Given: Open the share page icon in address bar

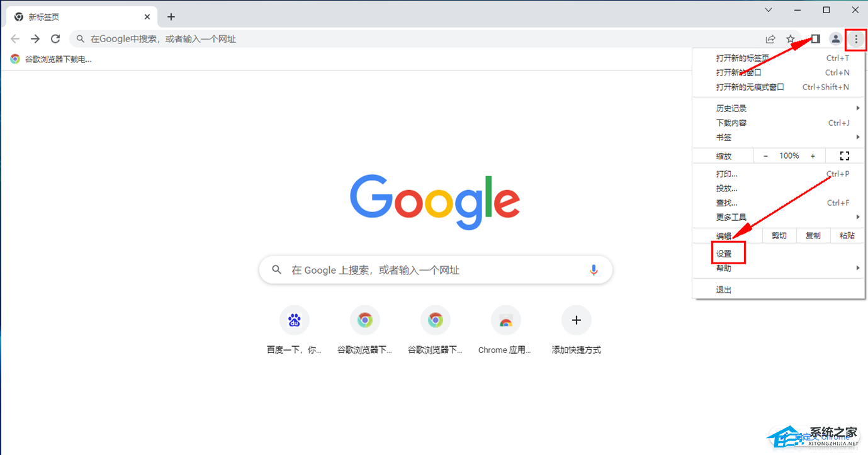Looking at the screenshot, I should pyautogui.click(x=770, y=39).
